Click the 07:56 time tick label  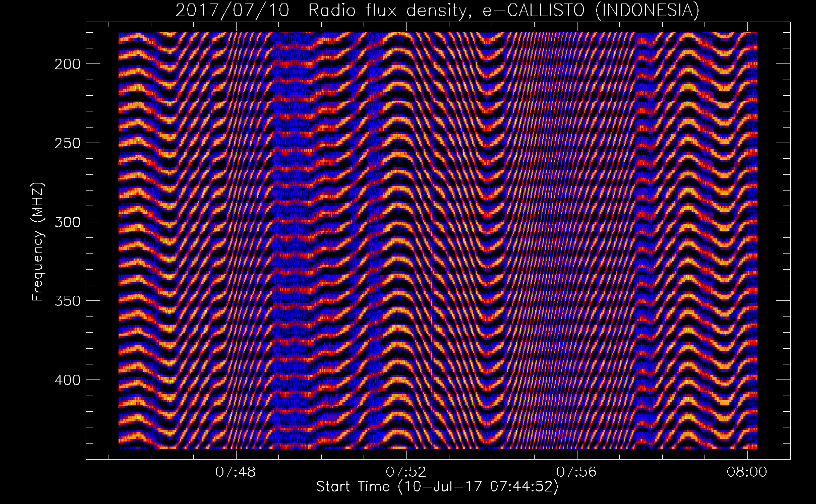pos(576,472)
